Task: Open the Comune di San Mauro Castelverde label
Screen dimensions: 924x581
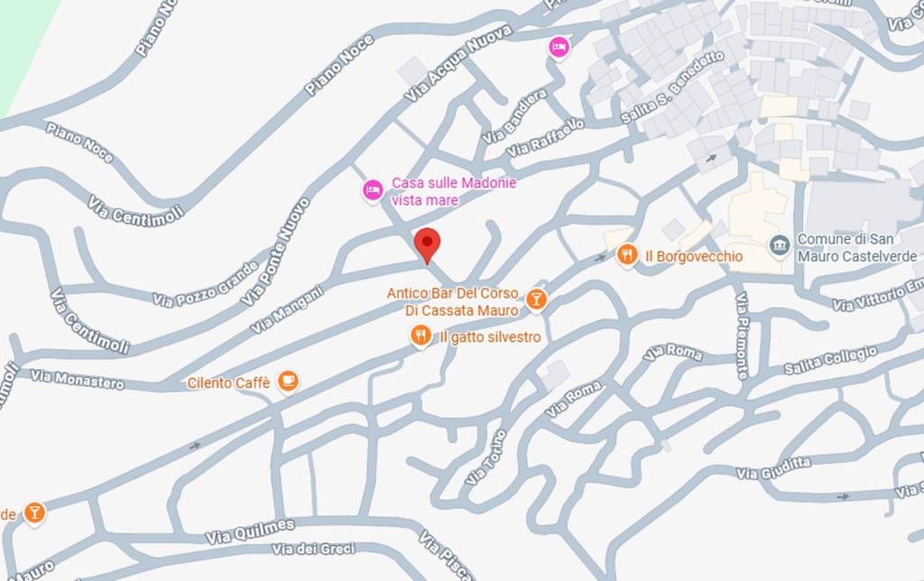Action: pyautogui.click(x=857, y=247)
